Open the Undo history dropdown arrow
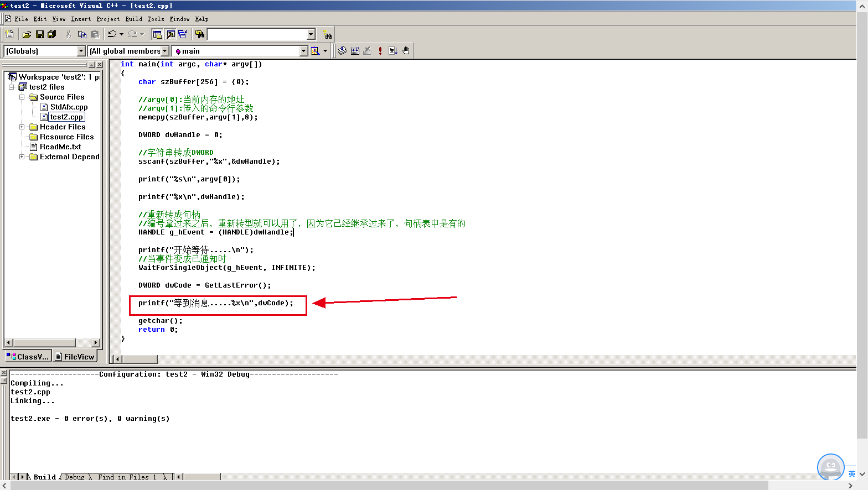Viewport: 868px width, 490px height. pos(122,34)
